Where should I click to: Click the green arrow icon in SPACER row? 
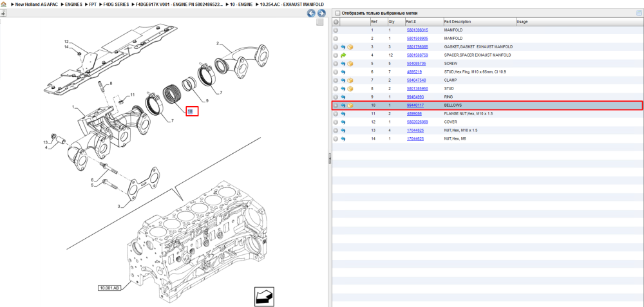click(x=343, y=55)
